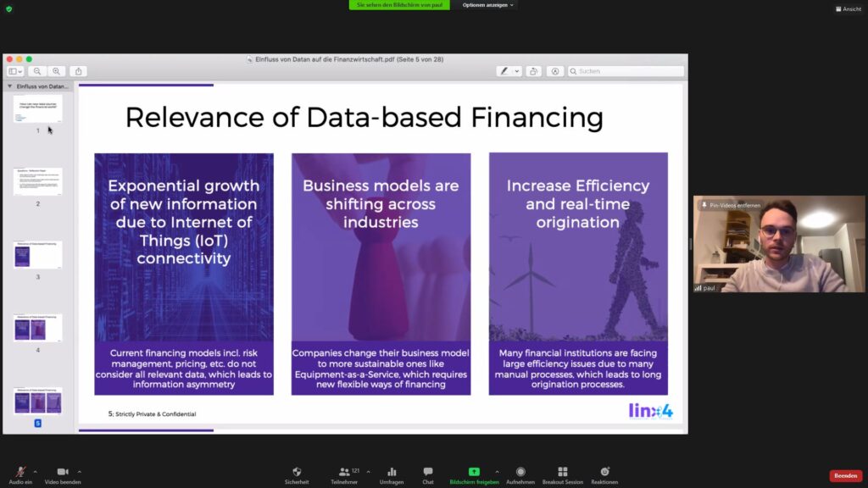868x488 pixels.
Task: Unmute microphone with Audio ein
Action: 20,474
